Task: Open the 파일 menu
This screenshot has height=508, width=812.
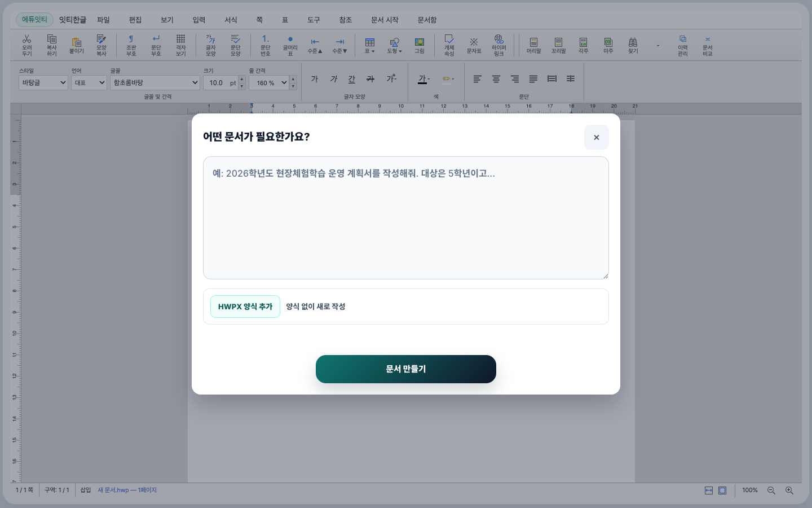Action: 104,20
